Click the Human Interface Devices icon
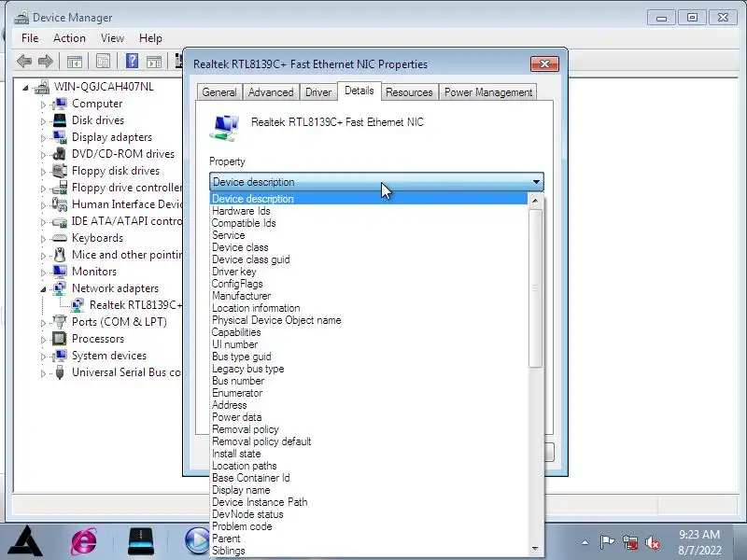Screen dimensions: 747x560 (60, 204)
